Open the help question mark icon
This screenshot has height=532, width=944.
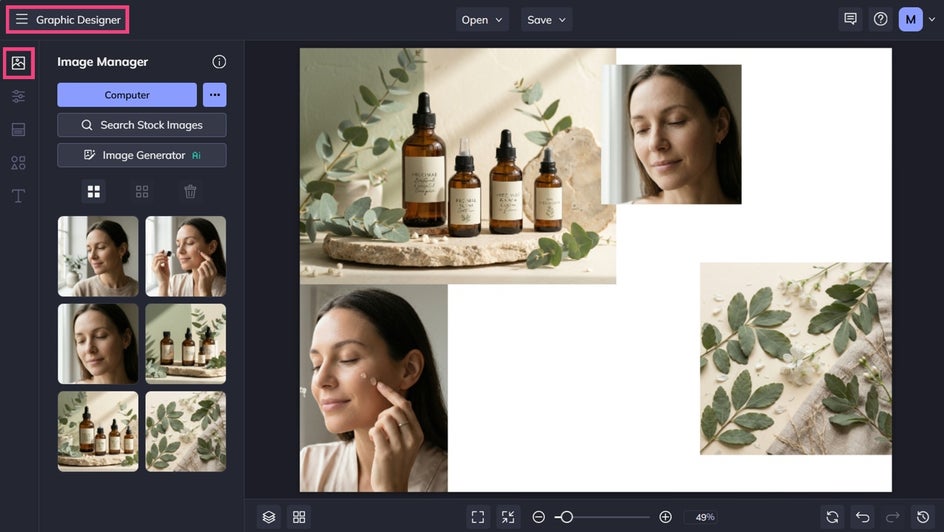click(881, 19)
